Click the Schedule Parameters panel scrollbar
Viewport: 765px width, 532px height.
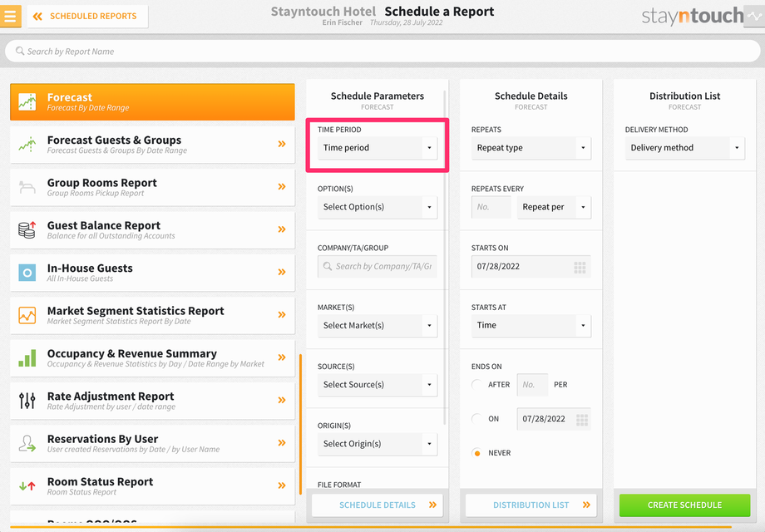click(x=445, y=257)
